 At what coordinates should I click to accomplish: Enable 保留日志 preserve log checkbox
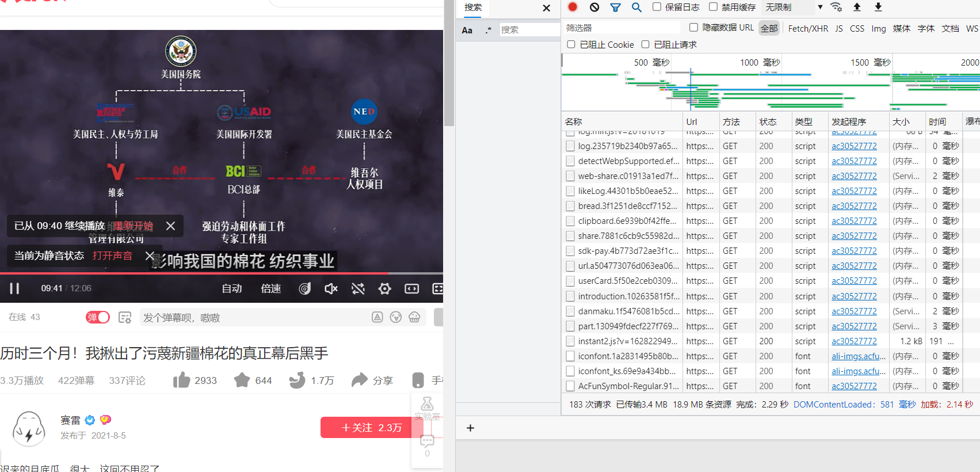click(x=657, y=7)
